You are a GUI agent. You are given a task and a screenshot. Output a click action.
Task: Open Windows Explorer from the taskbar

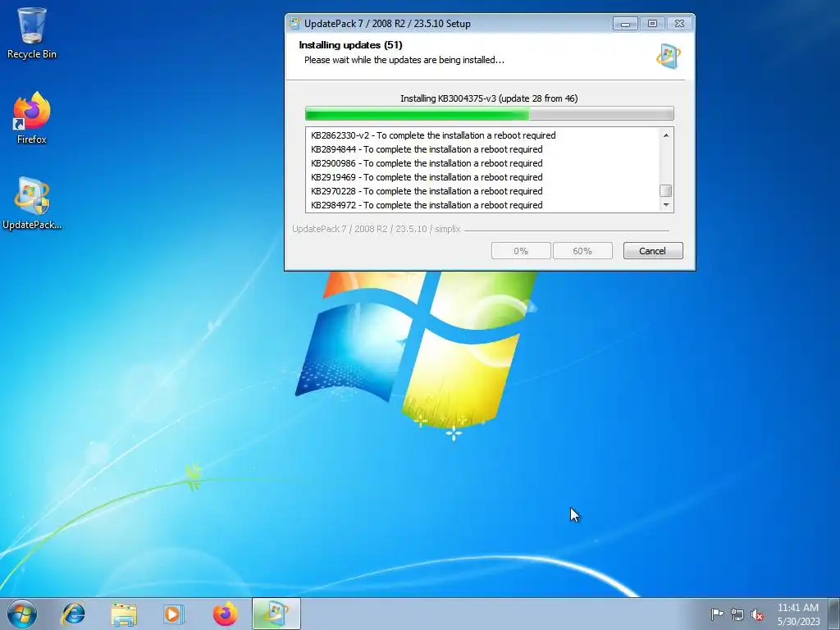tap(124, 614)
